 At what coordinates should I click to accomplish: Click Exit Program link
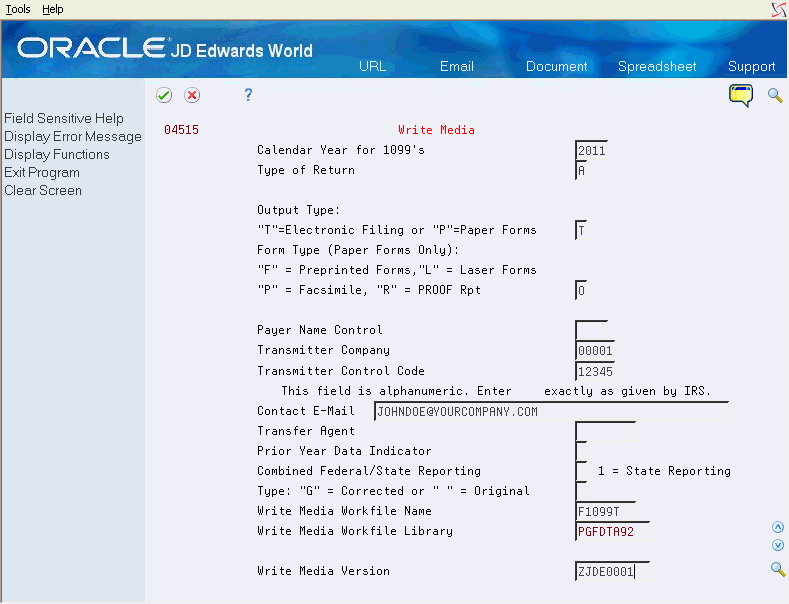[x=42, y=173]
